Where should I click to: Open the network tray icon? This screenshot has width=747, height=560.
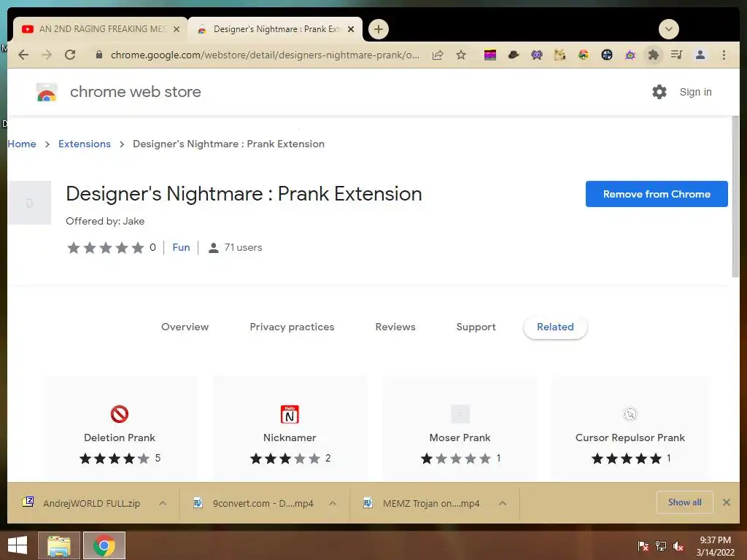tap(661, 546)
